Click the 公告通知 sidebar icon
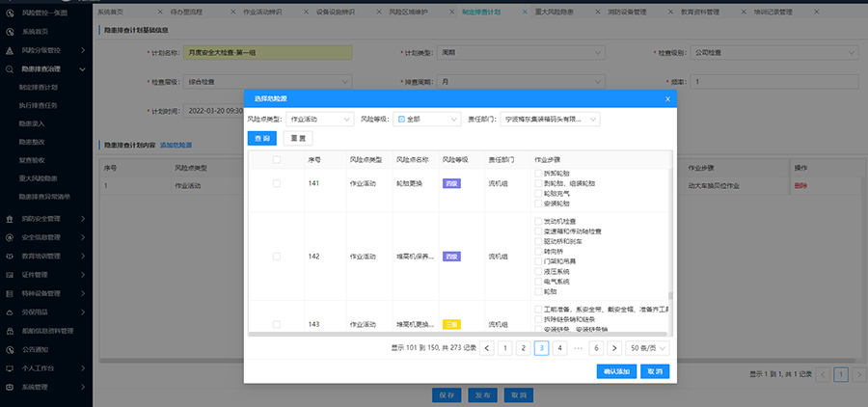Image resolution: width=868 pixels, height=407 pixels. [10, 350]
